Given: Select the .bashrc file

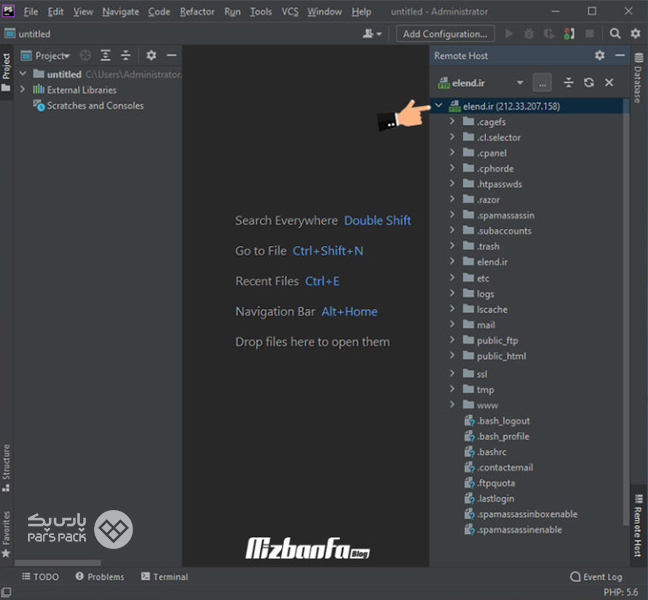Looking at the screenshot, I should [486, 452].
